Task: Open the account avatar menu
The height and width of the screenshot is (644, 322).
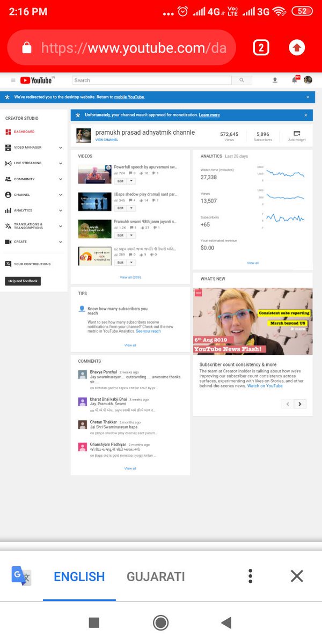Action: pos(308,80)
